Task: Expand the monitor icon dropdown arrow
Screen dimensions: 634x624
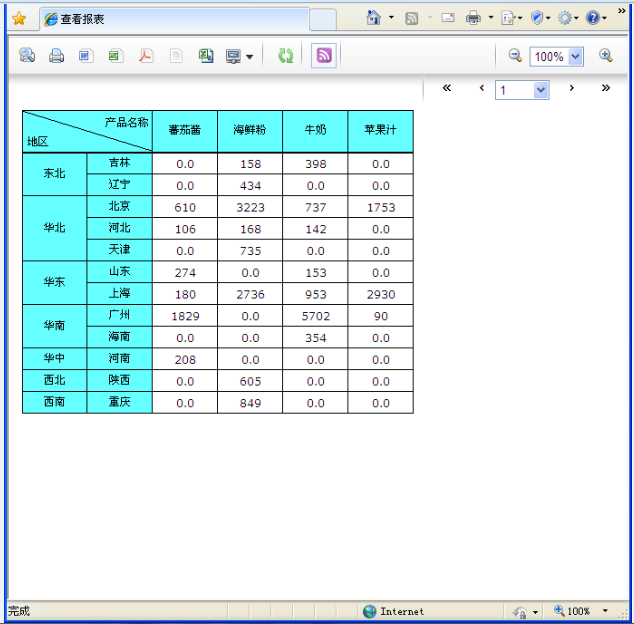Action: tap(249, 57)
